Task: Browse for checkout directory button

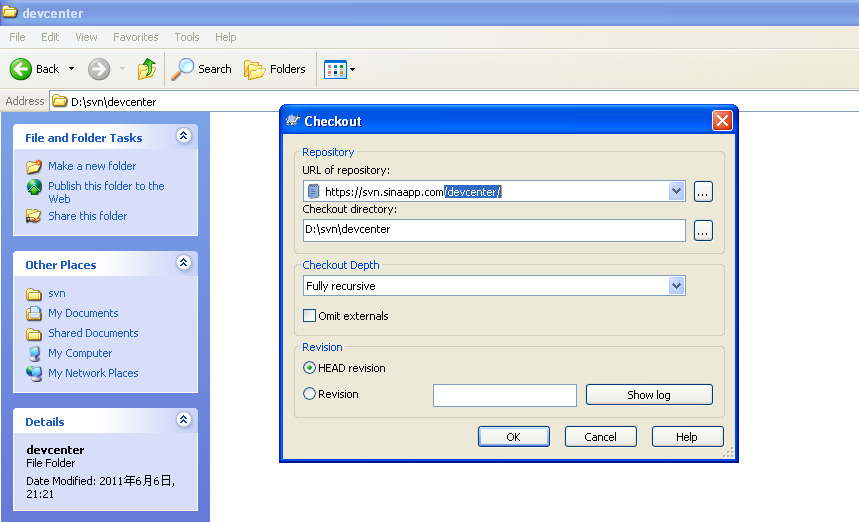Action: click(703, 230)
